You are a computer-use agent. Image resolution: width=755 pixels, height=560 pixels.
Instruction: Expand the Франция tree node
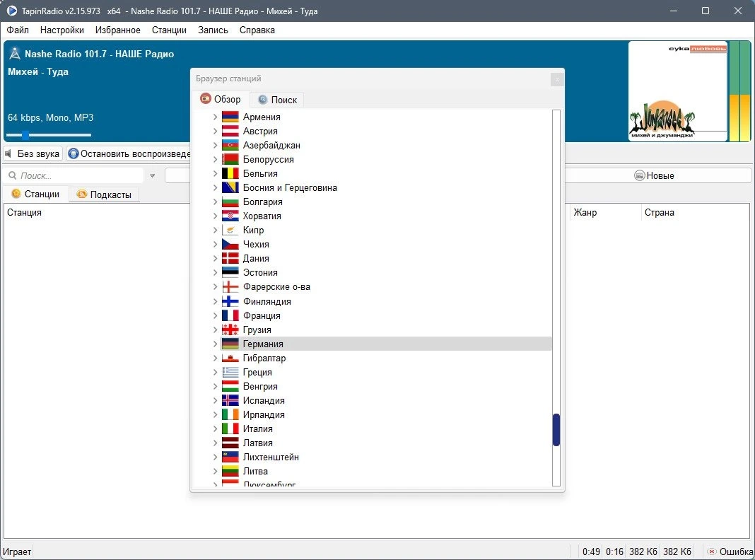(x=215, y=315)
